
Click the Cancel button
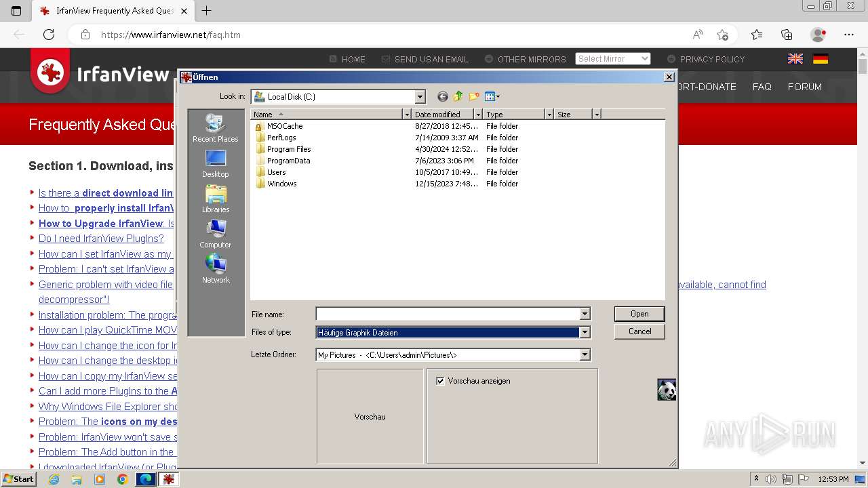[639, 331]
